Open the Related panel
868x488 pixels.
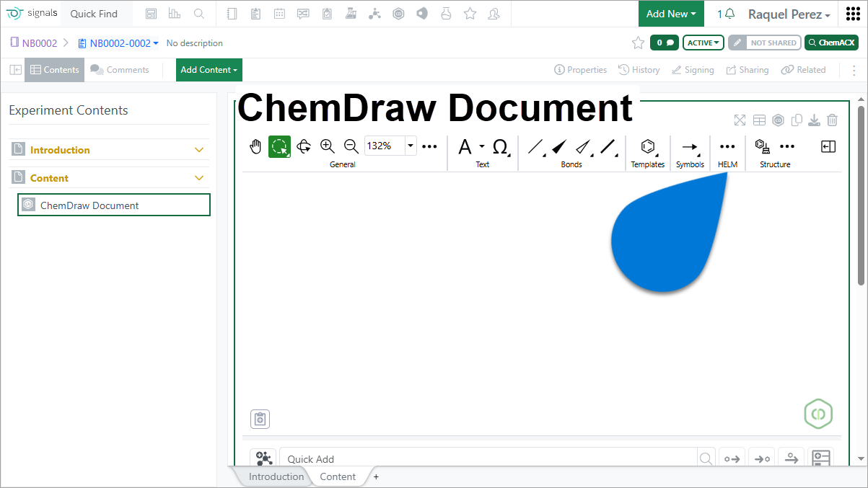pos(804,70)
